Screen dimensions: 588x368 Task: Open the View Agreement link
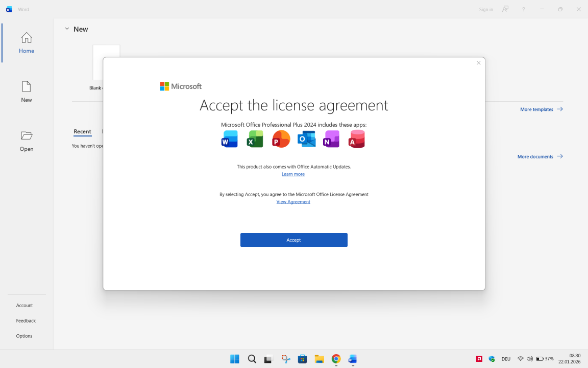293,201
